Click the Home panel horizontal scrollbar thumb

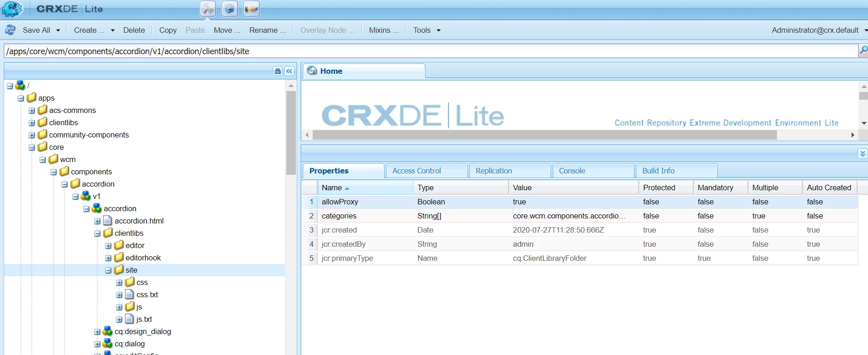click(545, 135)
